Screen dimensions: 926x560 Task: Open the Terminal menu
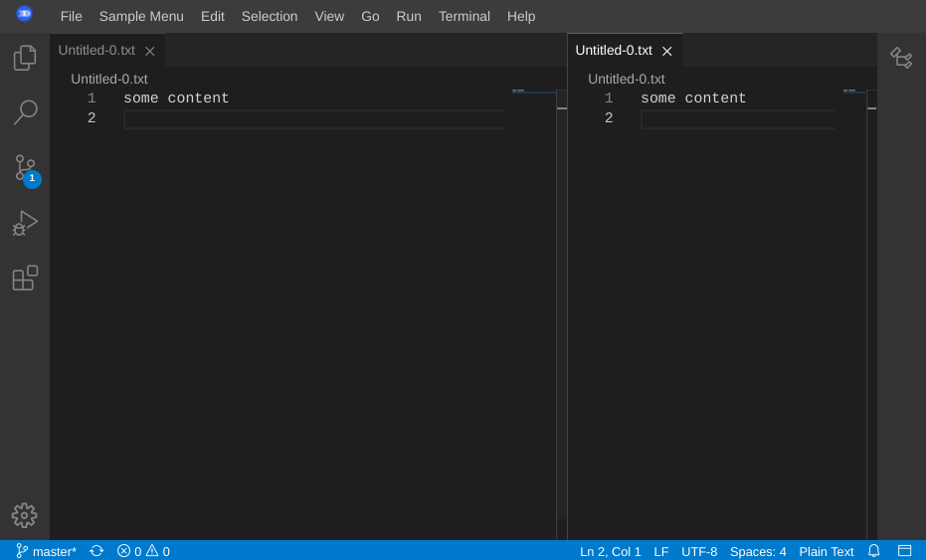(x=464, y=16)
